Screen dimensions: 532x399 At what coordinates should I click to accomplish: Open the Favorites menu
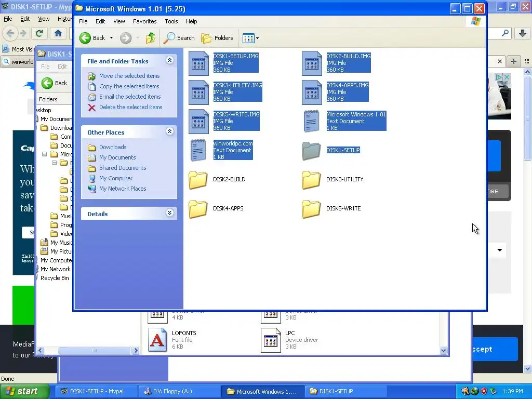pyautogui.click(x=145, y=21)
